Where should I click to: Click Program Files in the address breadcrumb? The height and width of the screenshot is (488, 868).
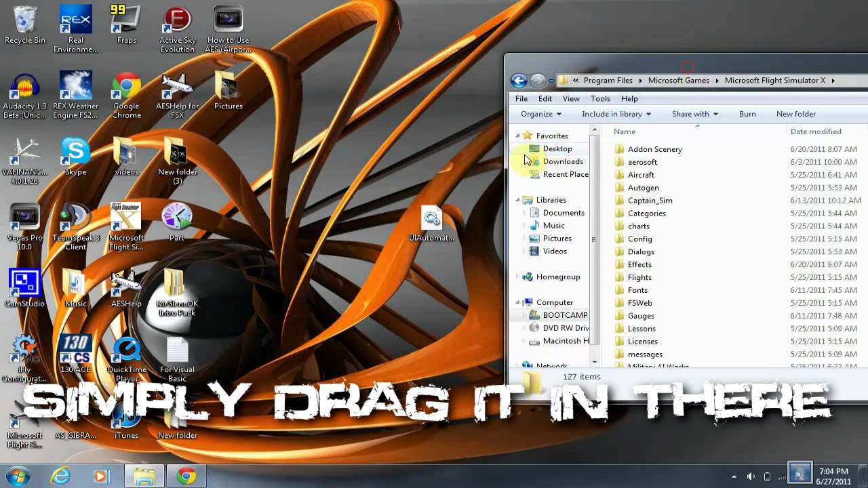(608, 80)
